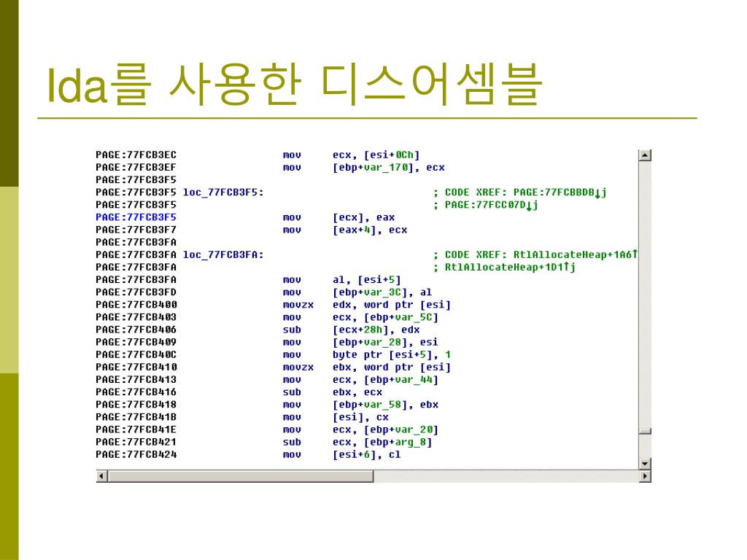Click operand ecx, [ebp+arg_8]
The image size is (747, 560).
coord(382,442)
